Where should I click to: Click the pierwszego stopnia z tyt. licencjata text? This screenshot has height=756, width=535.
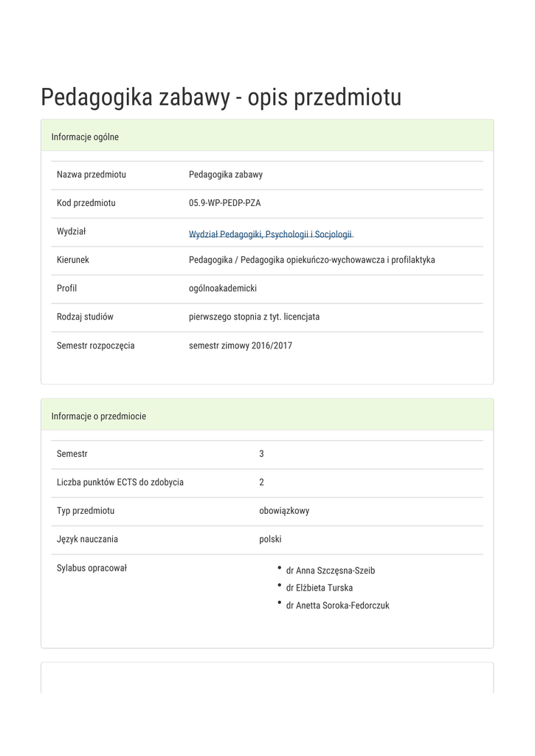pos(254,317)
